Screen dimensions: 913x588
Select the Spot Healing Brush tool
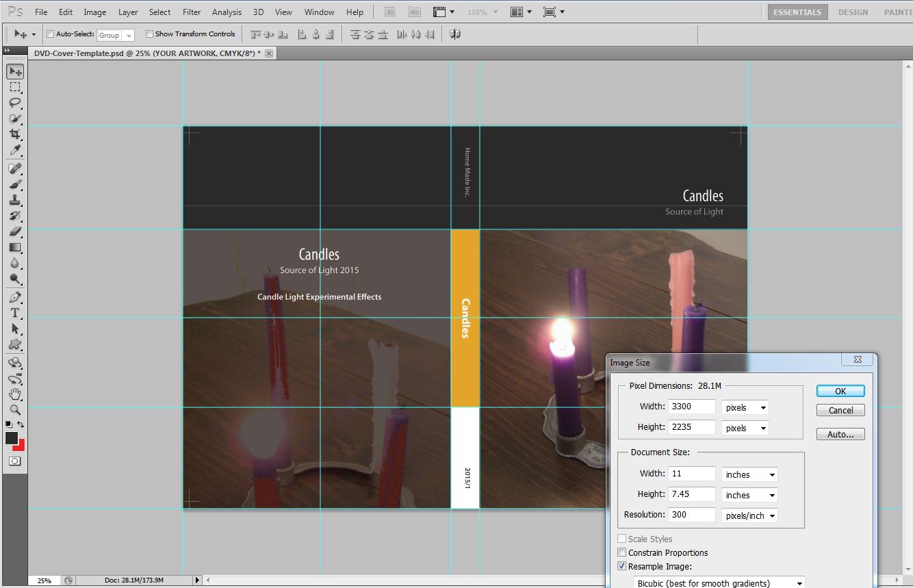(x=15, y=168)
